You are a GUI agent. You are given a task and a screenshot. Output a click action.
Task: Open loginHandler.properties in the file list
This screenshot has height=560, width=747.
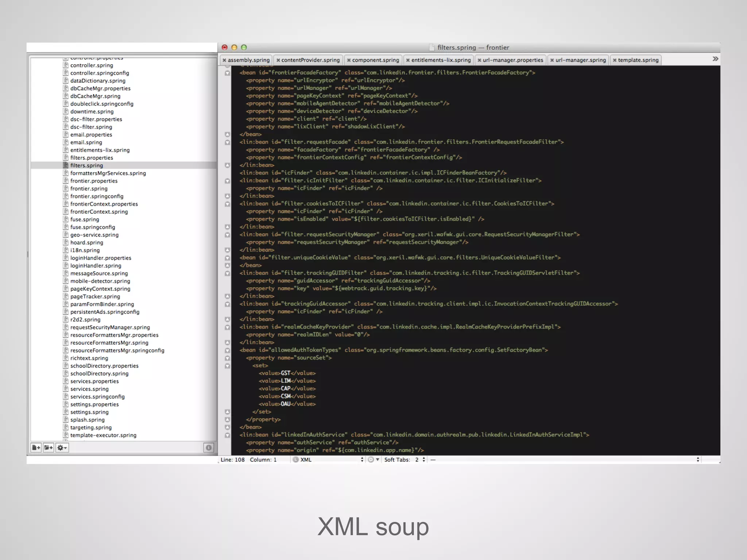101,258
